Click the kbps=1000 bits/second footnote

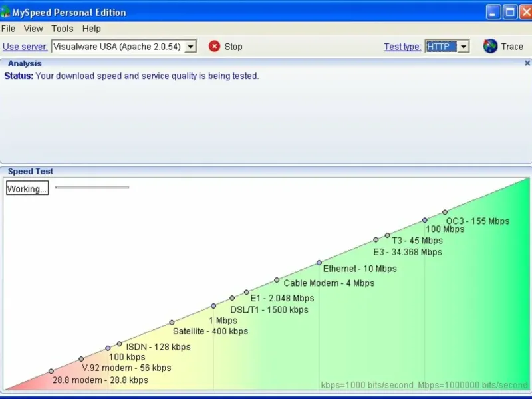(x=367, y=385)
